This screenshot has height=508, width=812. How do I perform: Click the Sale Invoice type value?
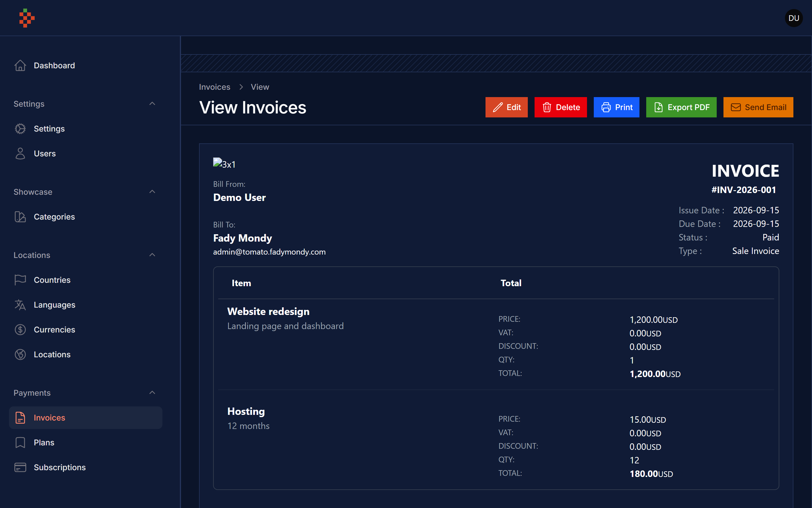[x=755, y=251]
